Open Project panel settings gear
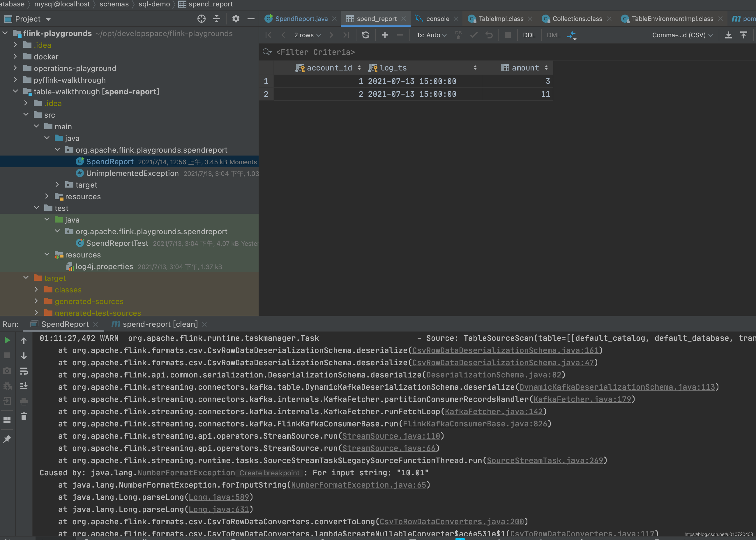Image resolution: width=756 pixels, height=540 pixels. pos(236,19)
